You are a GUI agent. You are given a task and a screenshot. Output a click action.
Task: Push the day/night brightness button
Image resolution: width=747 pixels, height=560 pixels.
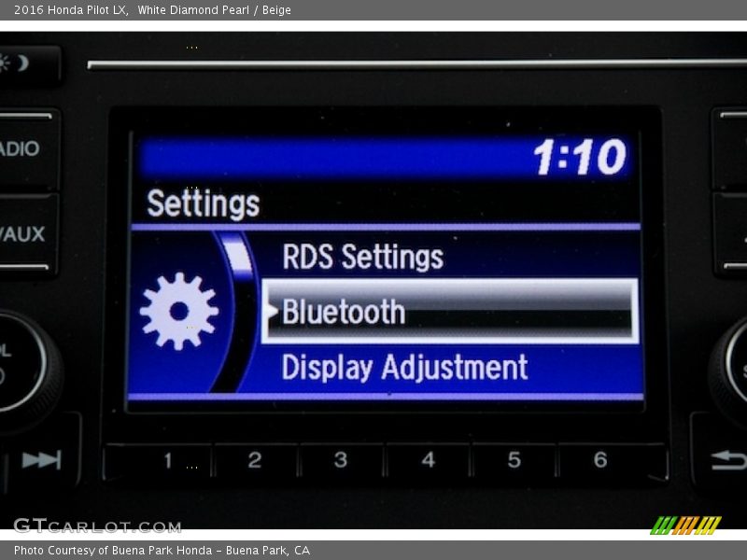(29, 64)
